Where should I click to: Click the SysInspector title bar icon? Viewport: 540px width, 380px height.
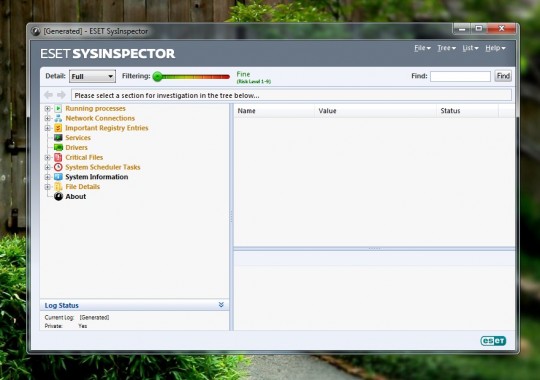click(x=36, y=31)
